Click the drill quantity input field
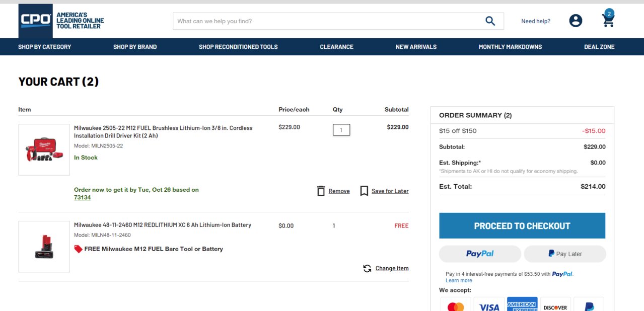644x311 pixels. [341, 130]
